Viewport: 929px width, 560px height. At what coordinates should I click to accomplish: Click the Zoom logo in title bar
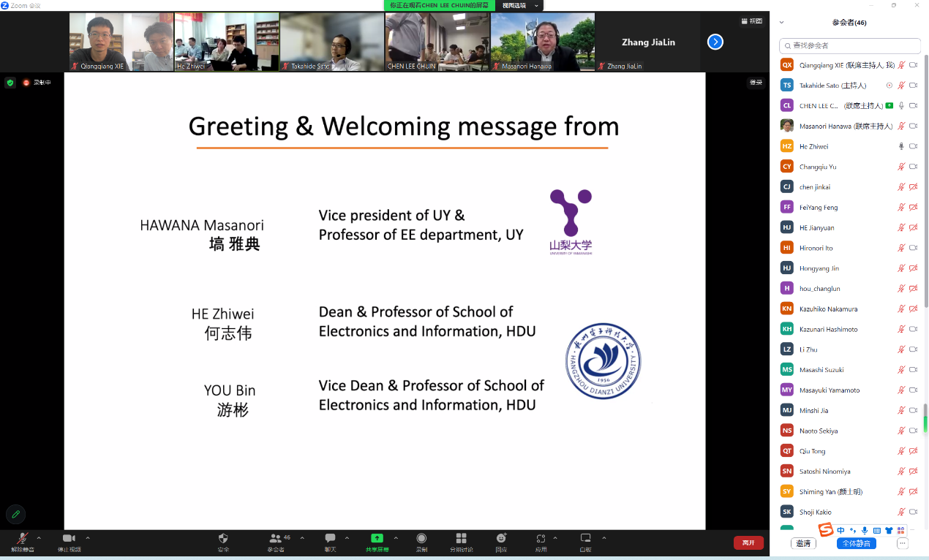4,5
